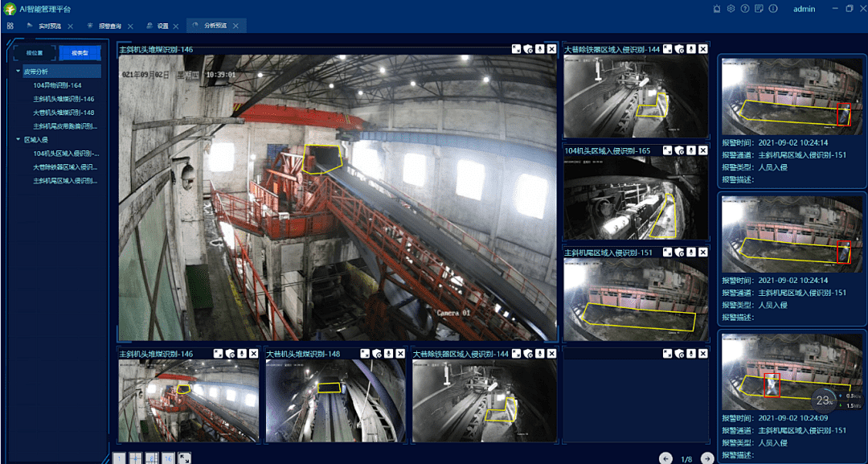Open the system settings gear

[731, 9]
